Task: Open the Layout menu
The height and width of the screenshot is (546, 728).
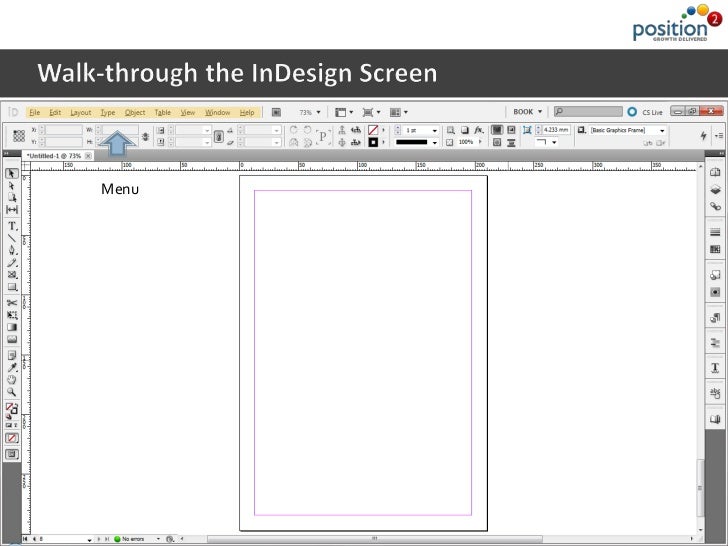Action: pos(80,112)
